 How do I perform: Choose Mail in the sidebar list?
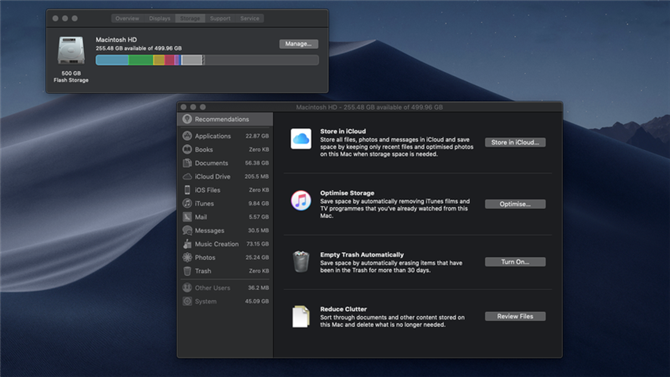225,217
